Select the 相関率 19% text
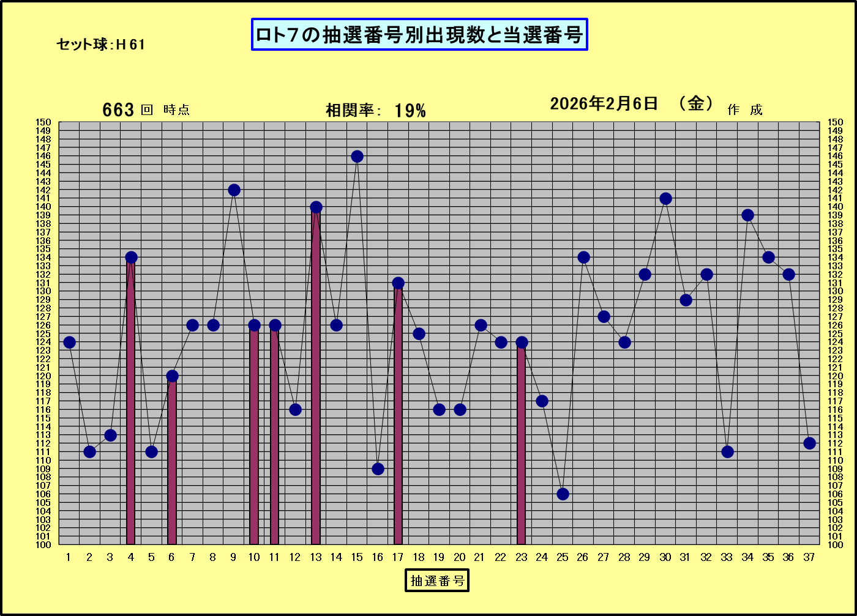857x616 pixels. point(375,111)
